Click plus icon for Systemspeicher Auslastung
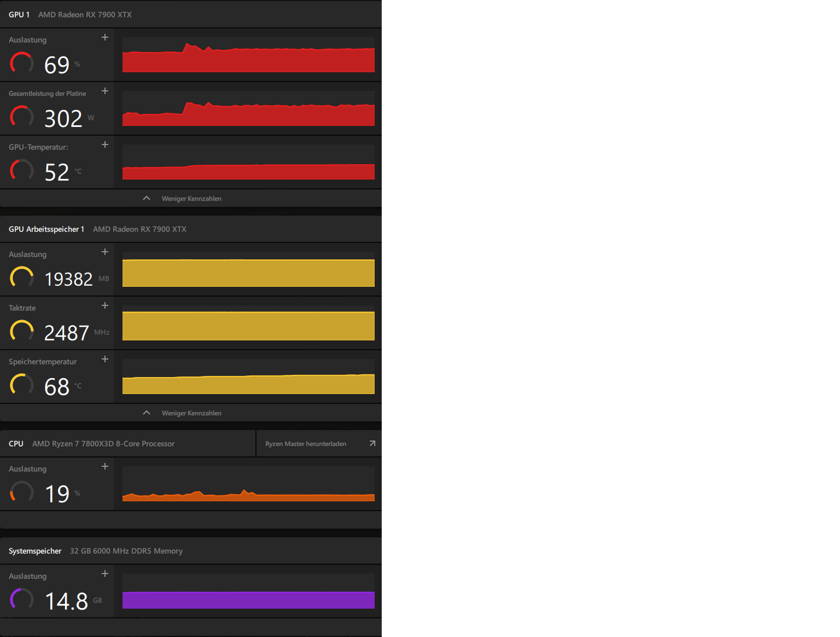Screen dimensions: 840x637 (x=105, y=574)
